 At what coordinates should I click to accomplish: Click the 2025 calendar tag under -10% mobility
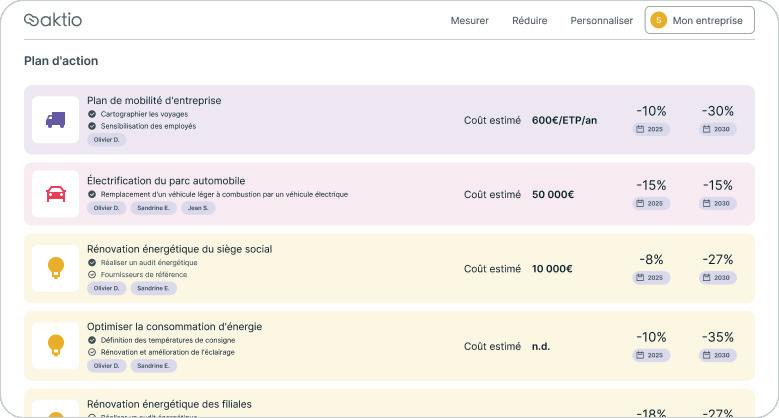click(651, 129)
